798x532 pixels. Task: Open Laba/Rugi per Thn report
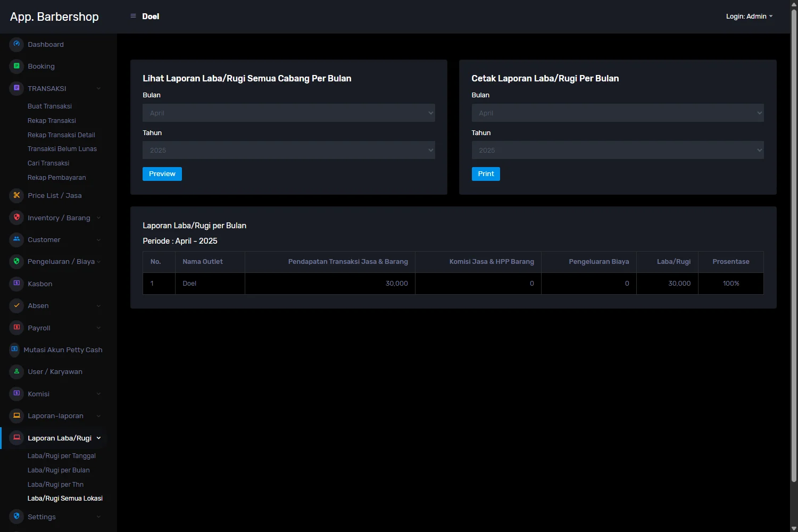(55, 485)
